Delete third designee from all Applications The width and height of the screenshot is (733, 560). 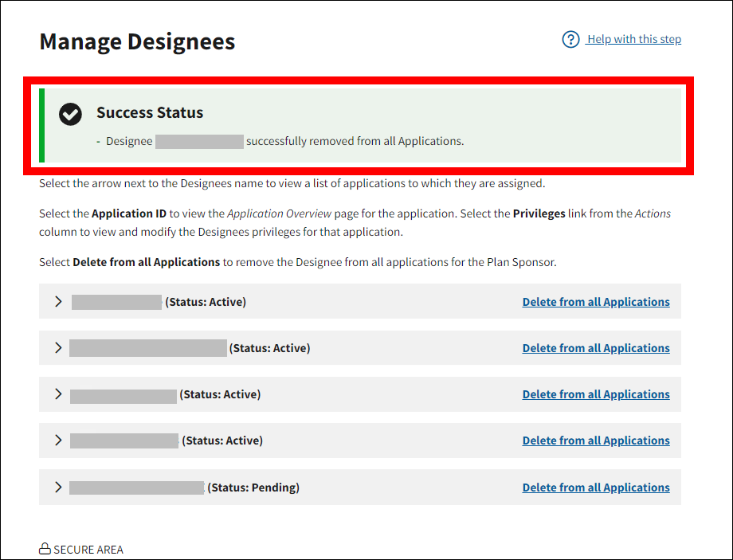596,394
